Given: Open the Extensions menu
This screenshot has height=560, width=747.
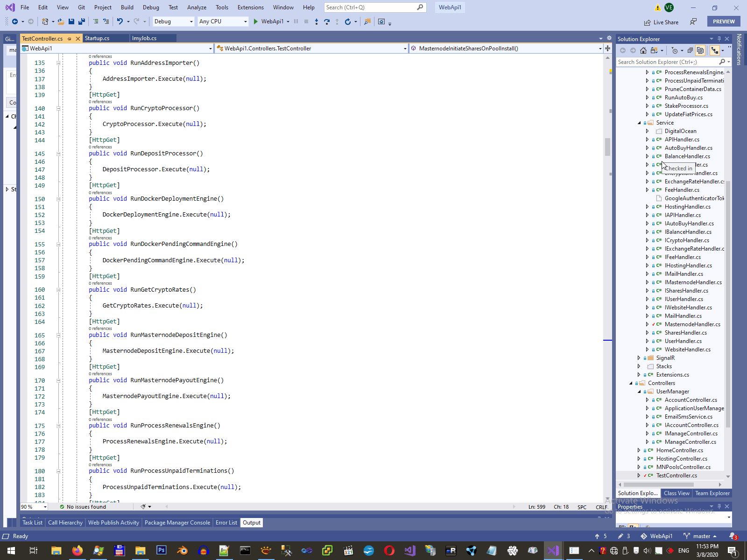Looking at the screenshot, I should (251, 7).
